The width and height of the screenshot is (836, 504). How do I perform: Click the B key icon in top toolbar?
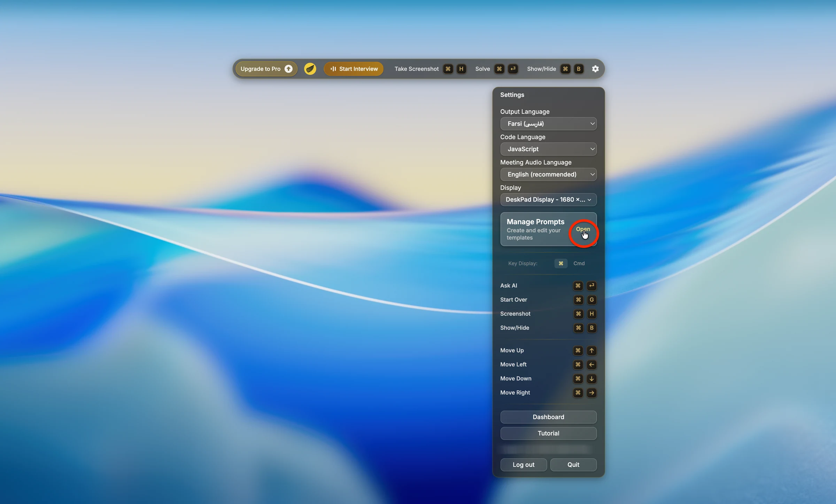pyautogui.click(x=579, y=69)
